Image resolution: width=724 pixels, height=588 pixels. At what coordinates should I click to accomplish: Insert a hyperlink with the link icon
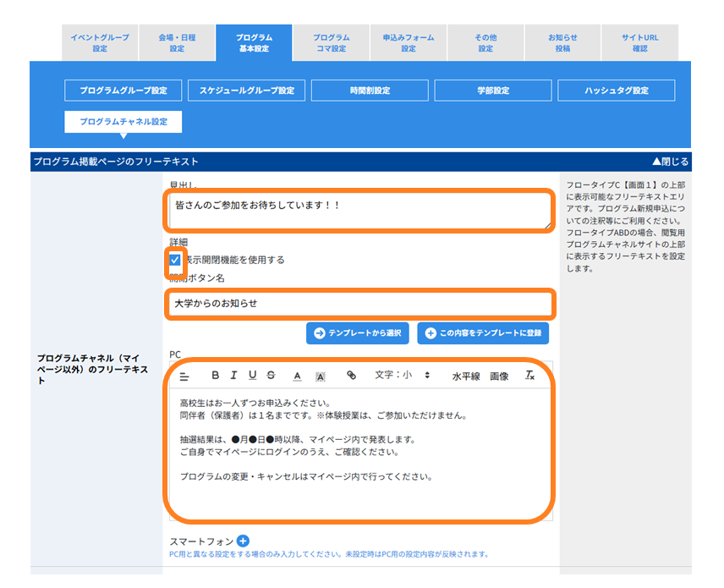351,375
